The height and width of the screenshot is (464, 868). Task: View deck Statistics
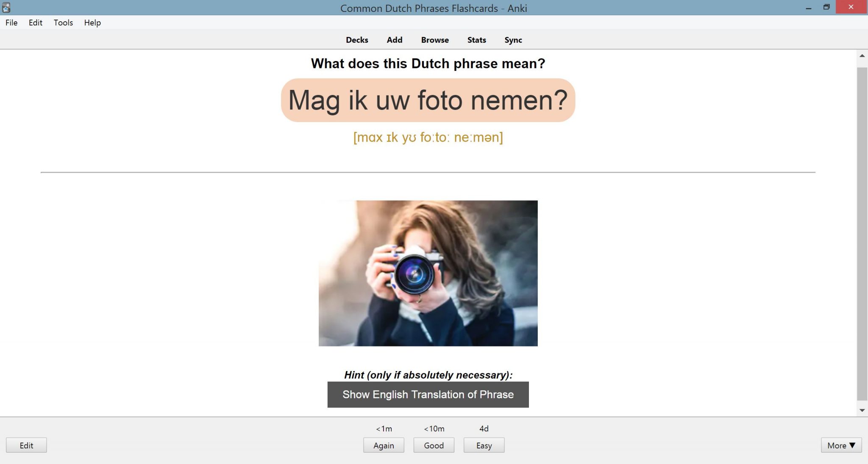click(476, 39)
